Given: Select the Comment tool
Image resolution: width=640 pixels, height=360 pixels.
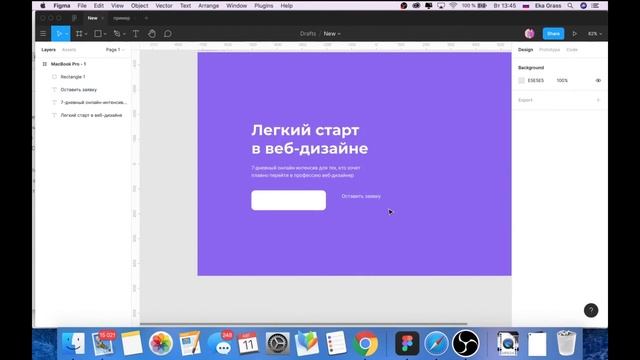Looking at the screenshot, I should (x=168, y=34).
